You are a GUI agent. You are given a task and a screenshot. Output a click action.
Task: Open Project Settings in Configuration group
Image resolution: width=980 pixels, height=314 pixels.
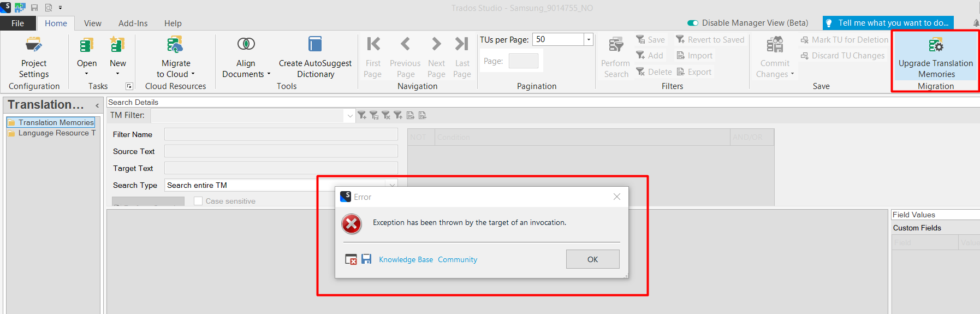[34, 57]
